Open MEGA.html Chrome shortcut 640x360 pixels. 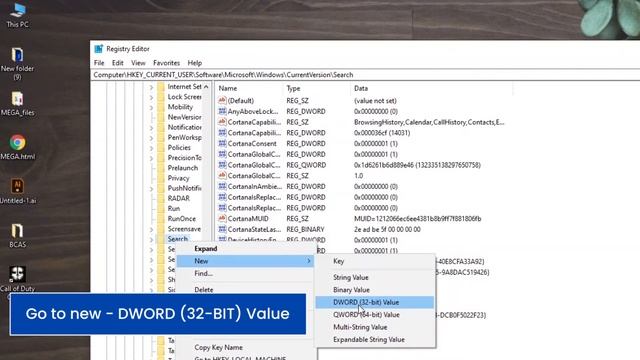point(17,147)
